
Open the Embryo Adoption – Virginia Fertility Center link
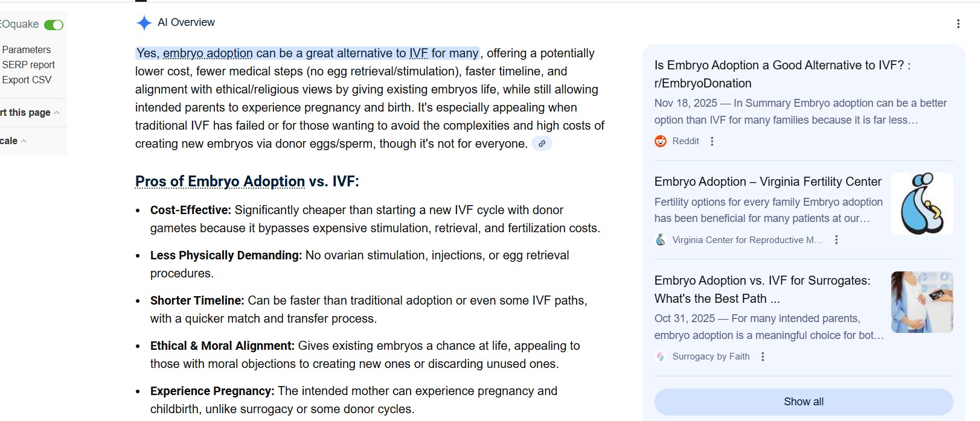coord(767,182)
